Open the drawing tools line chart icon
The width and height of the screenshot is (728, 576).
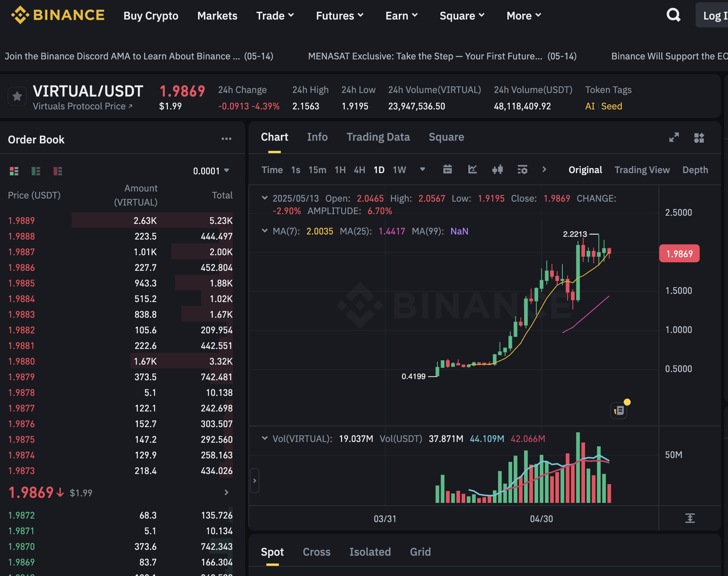coord(473,169)
